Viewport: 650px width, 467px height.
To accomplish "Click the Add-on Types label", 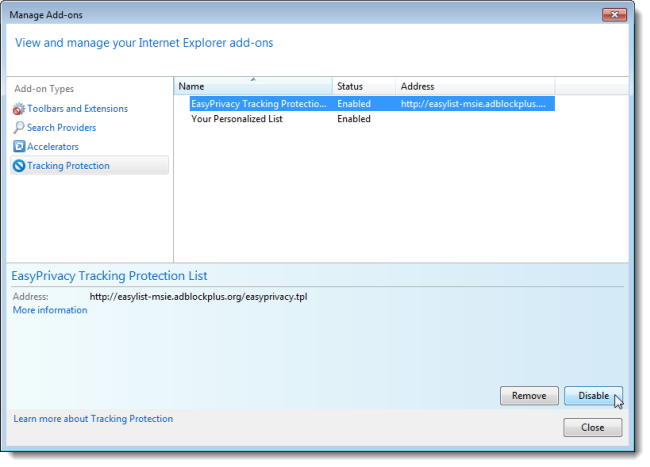I will coord(44,89).
